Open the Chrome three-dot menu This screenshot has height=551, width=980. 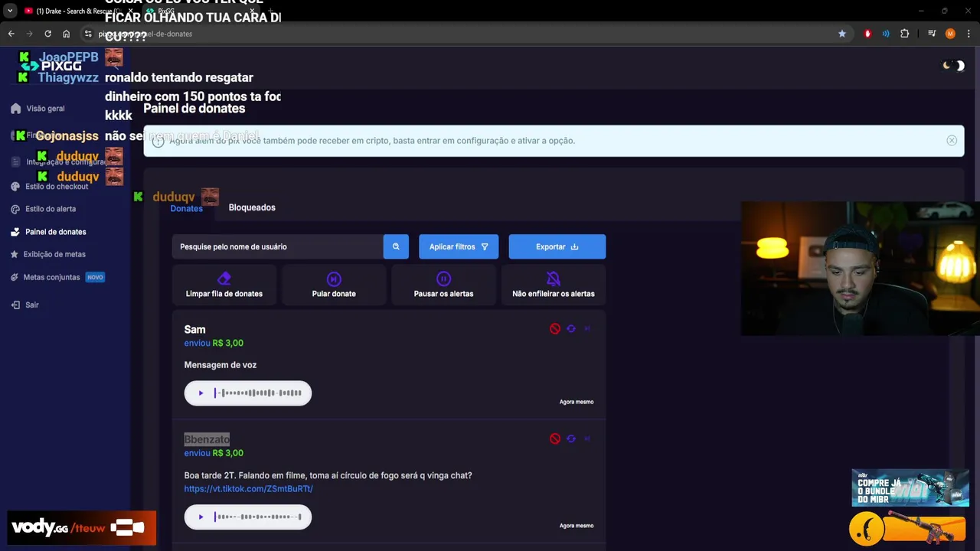coord(969,34)
